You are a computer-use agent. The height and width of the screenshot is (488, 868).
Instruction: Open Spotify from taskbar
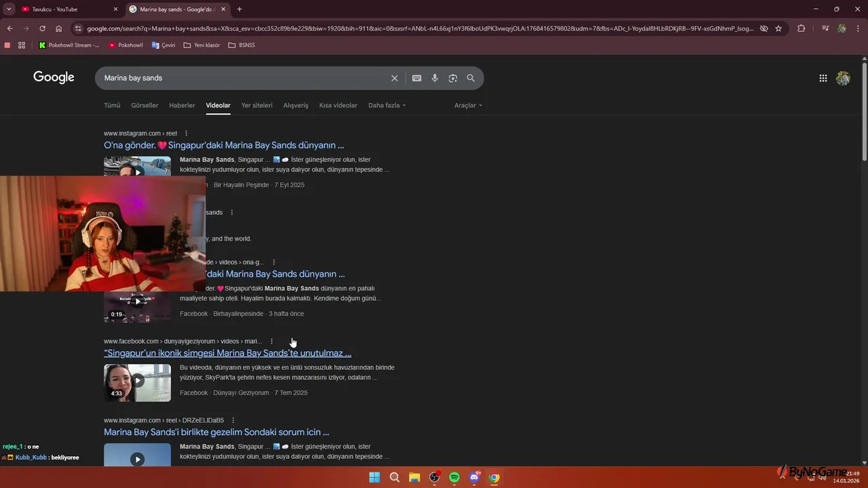454,478
